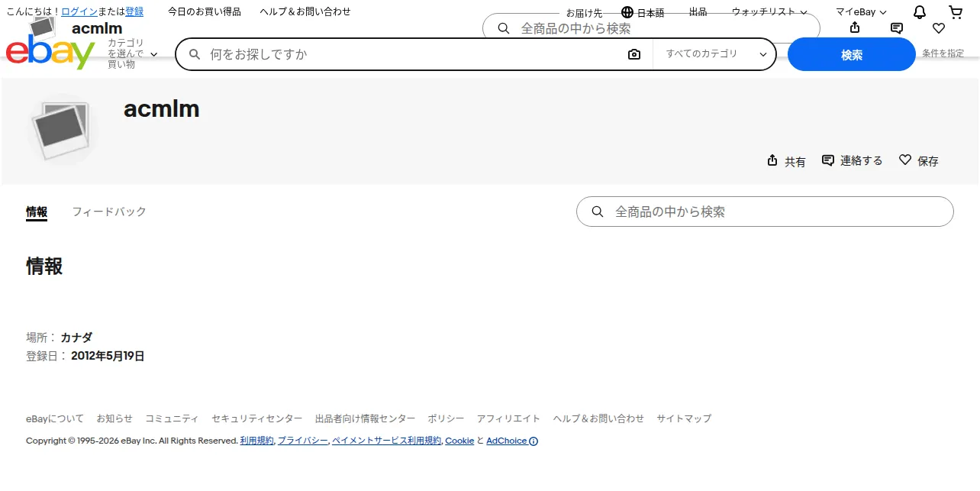
Task: Click the 共有 share button
Action: pos(786,161)
